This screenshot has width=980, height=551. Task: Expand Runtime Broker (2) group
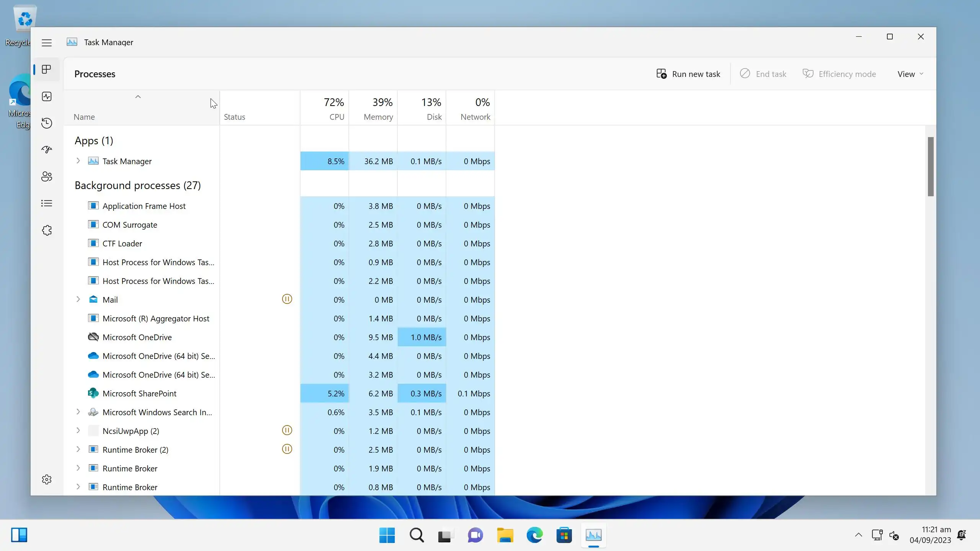point(78,450)
